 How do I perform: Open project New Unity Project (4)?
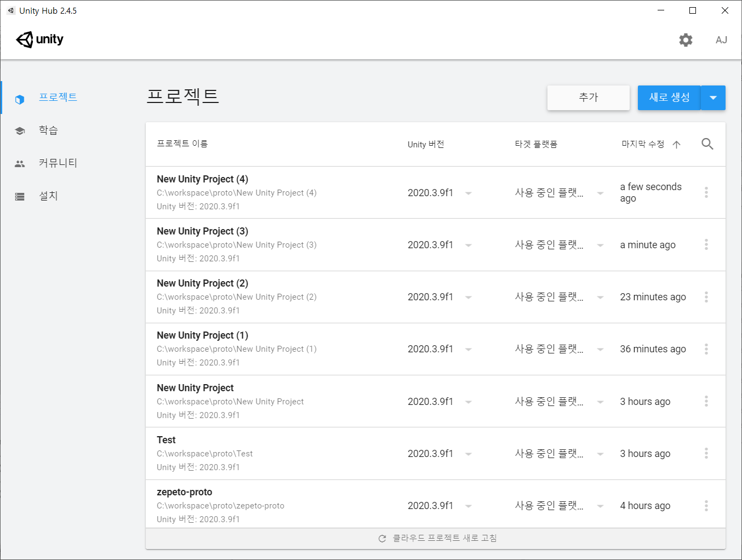point(202,179)
